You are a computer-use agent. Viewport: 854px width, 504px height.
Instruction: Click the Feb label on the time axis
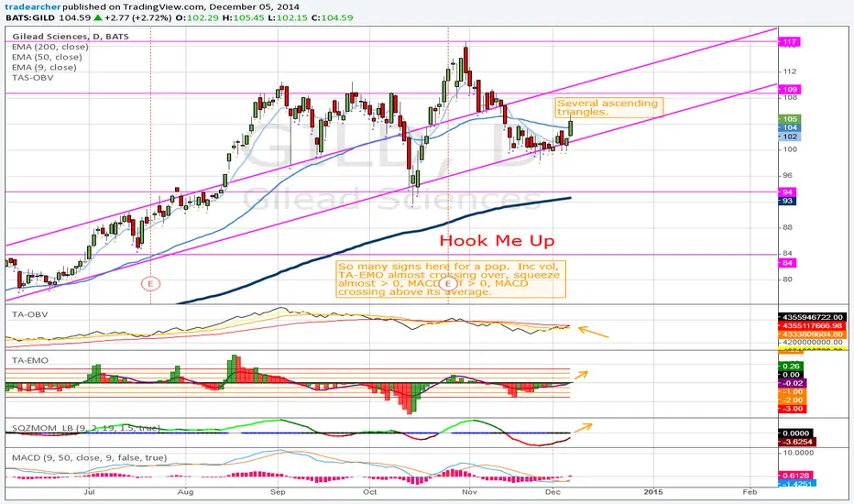click(x=750, y=492)
